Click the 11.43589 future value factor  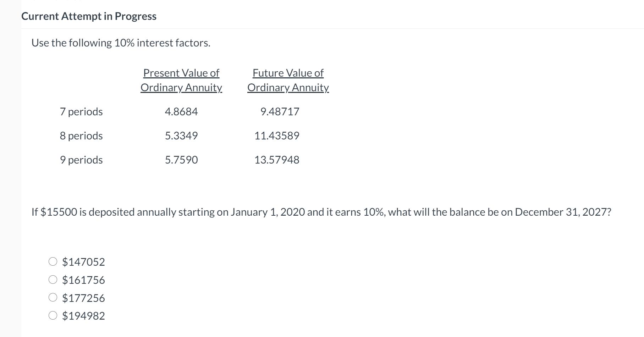[277, 136]
